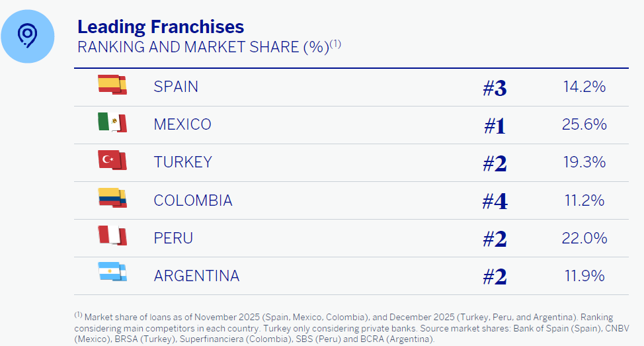Click the Peru flag icon

pos(112,237)
